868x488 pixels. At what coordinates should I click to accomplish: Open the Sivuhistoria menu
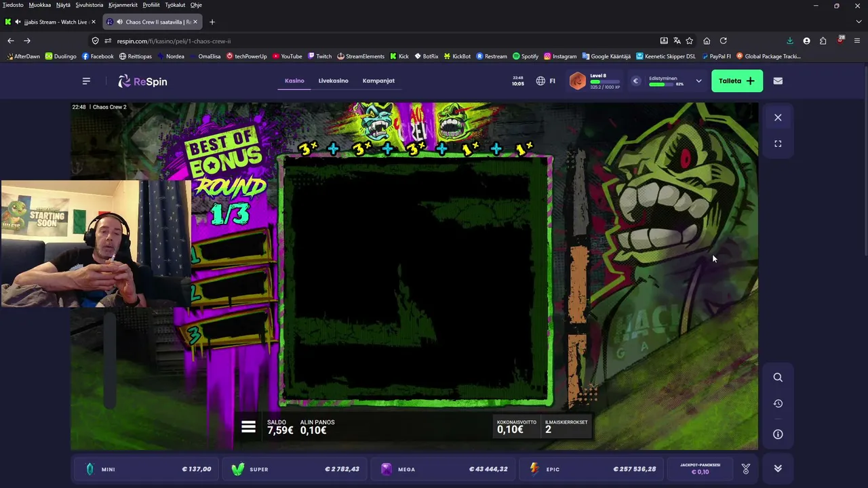coord(90,5)
